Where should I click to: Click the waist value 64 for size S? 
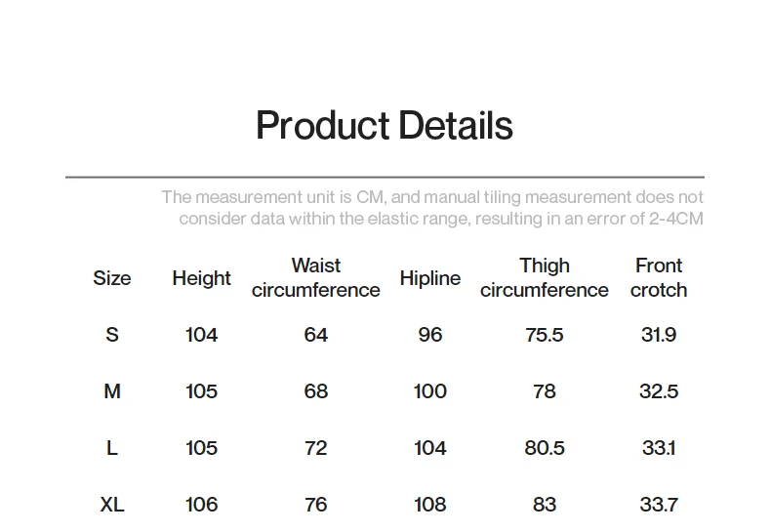(315, 335)
